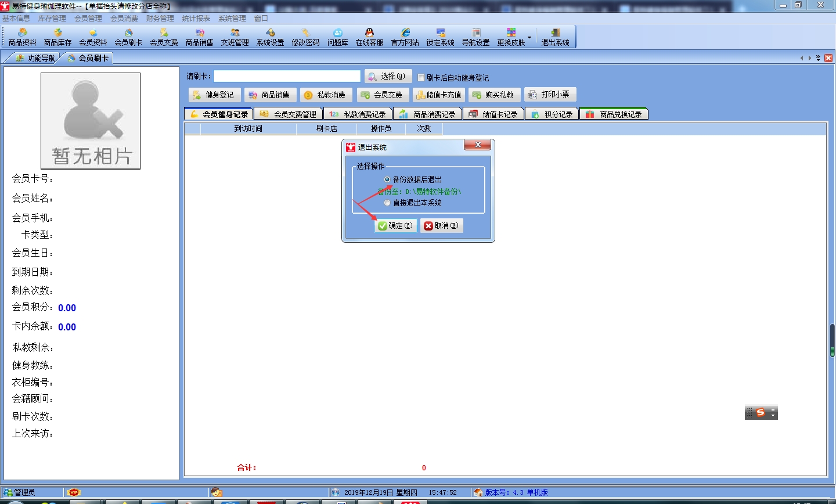Click 锁定系统 toolbar icon
Screen dimensions: 836x504
(x=440, y=37)
